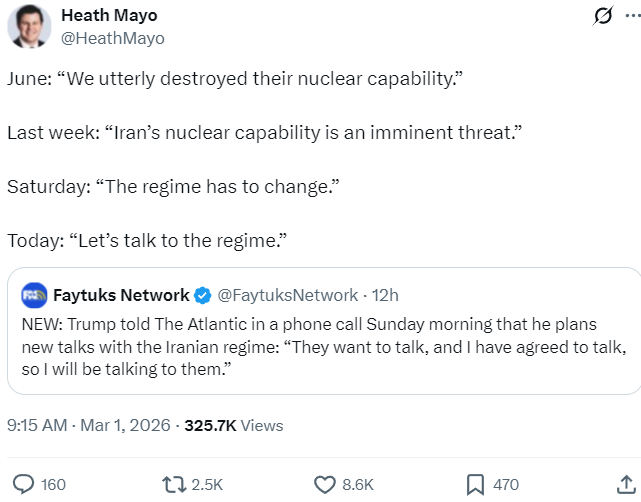Click the 8.6K likes count

358,484
